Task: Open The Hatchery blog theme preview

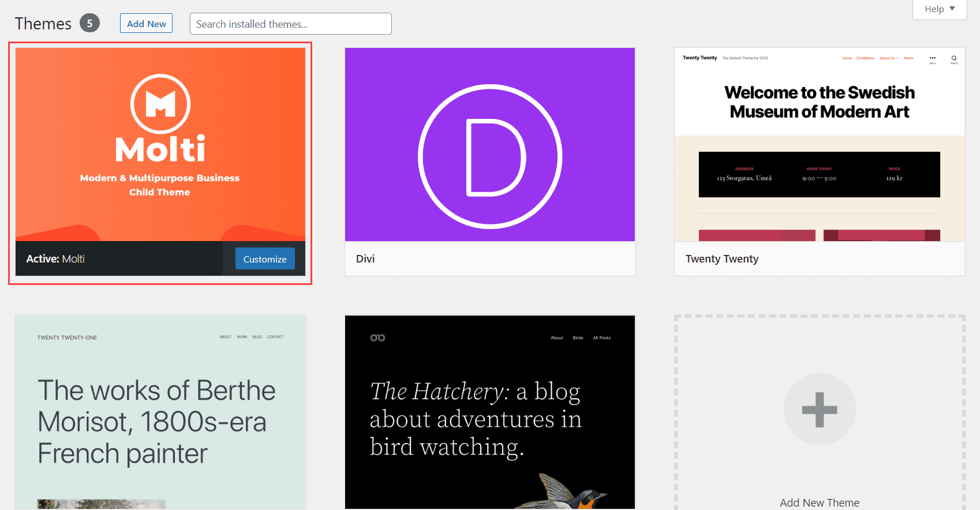Action: pyautogui.click(x=490, y=412)
